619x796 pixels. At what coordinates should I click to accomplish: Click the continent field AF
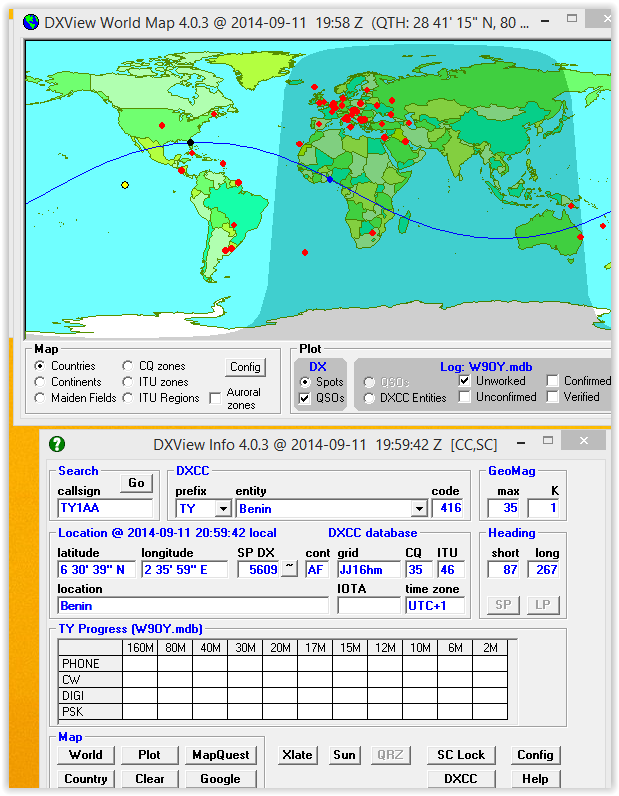317,570
